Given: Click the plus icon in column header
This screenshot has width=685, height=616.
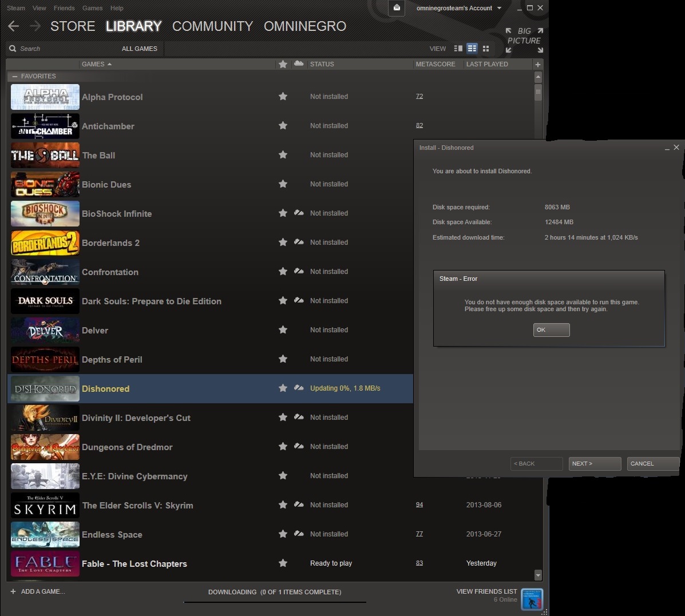Looking at the screenshot, I should pos(537,65).
